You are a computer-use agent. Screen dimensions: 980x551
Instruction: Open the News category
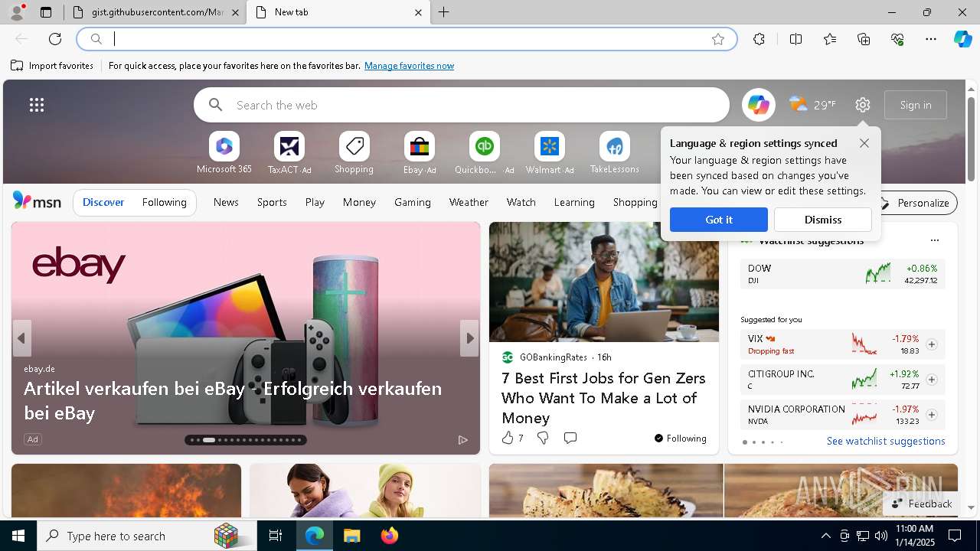pyautogui.click(x=226, y=202)
